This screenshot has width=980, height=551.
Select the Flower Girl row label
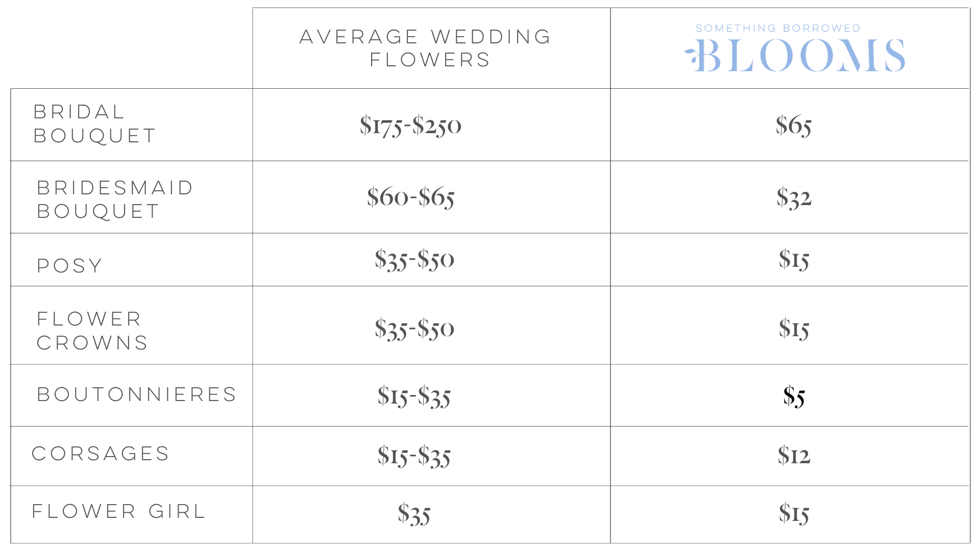(x=119, y=511)
